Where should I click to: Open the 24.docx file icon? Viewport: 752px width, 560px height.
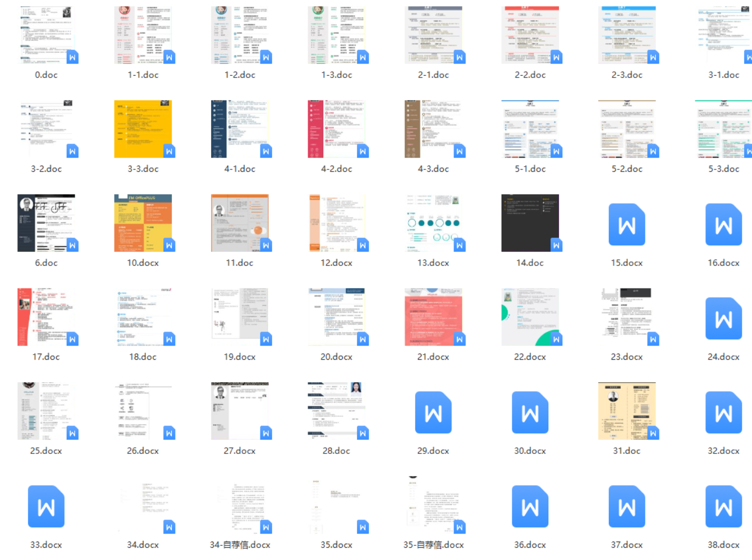[x=723, y=319]
